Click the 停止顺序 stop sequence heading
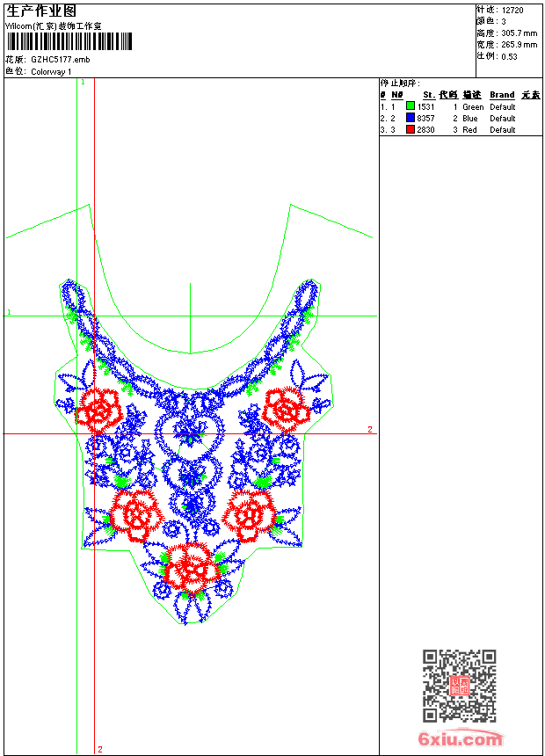The height and width of the screenshot is (756, 545). [400, 84]
